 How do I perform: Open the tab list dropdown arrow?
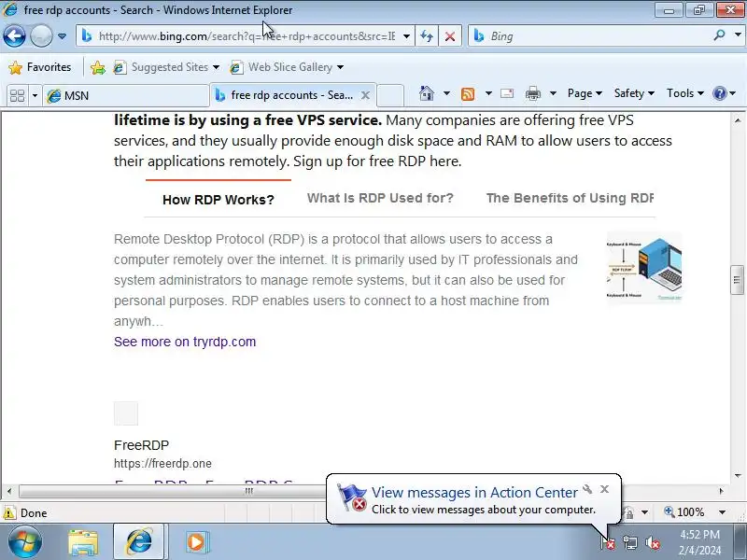pos(35,96)
